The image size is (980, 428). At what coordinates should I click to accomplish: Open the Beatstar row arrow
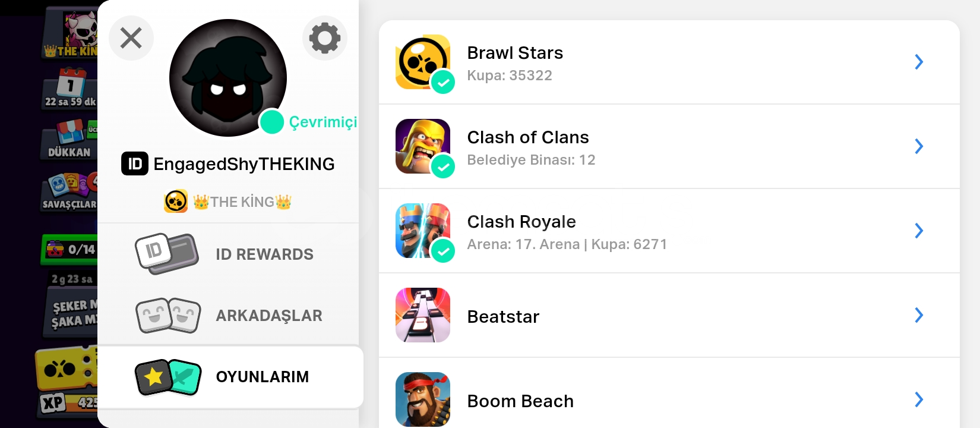(919, 315)
